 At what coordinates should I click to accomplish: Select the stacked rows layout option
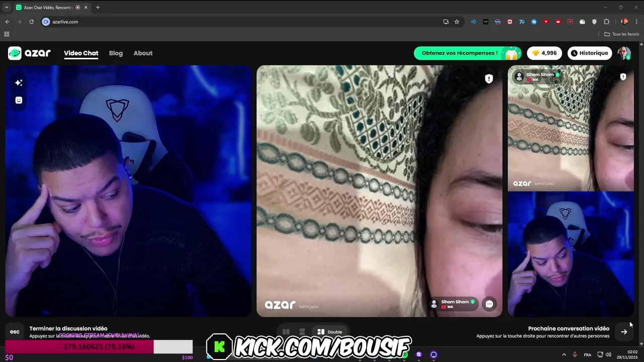tap(302, 332)
